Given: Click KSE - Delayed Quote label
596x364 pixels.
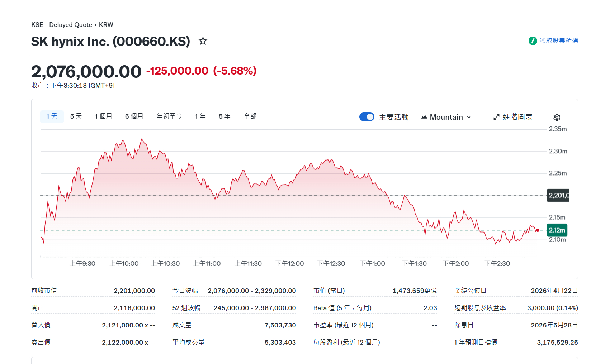Looking at the screenshot, I should click(x=62, y=25).
